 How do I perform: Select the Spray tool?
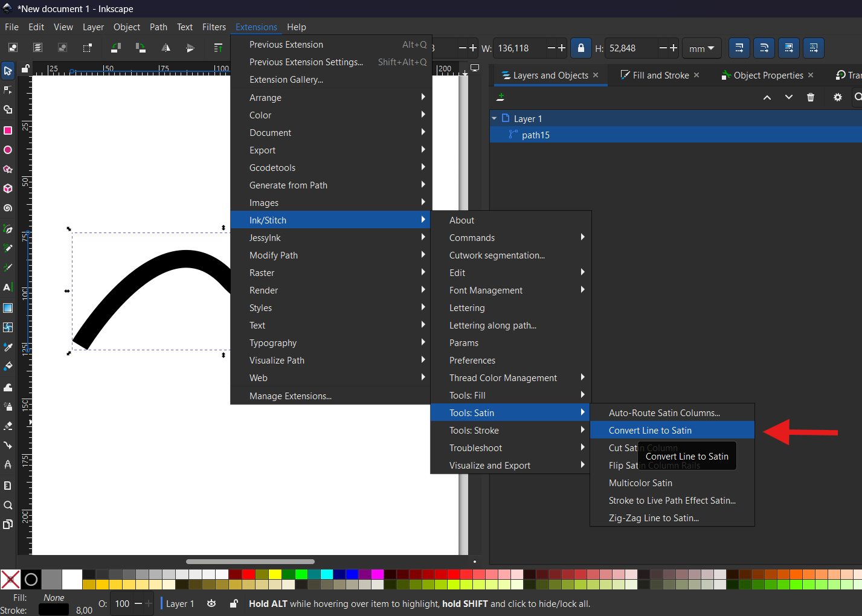pos(8,406)
